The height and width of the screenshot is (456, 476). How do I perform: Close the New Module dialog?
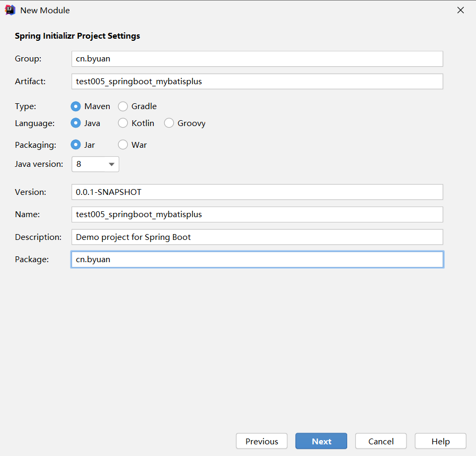coord(460,10)
